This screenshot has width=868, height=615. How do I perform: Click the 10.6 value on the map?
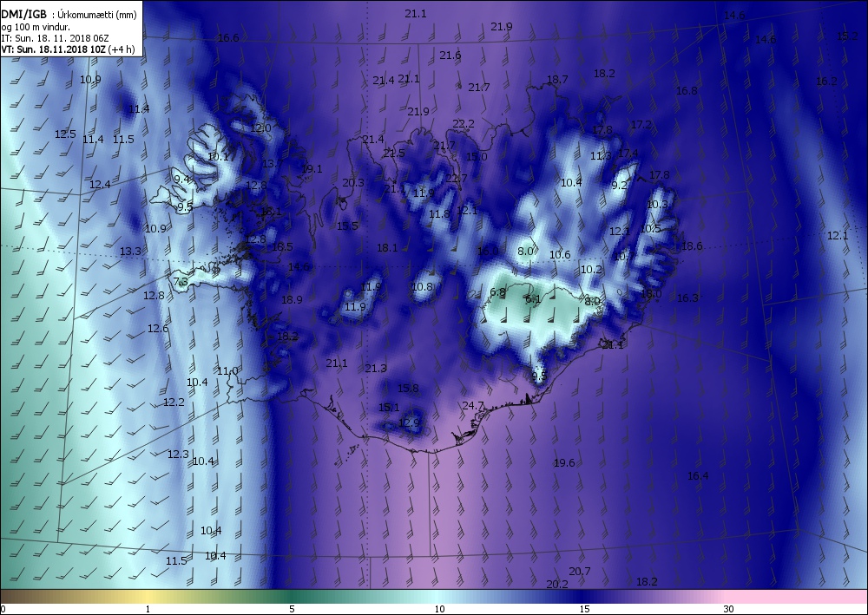[x=560, y=254]
